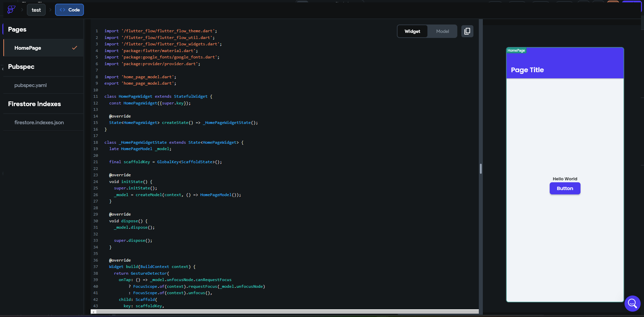Click code line 11 class HomePageWidget
644x317 pixels.
click(x=158, y=96)
